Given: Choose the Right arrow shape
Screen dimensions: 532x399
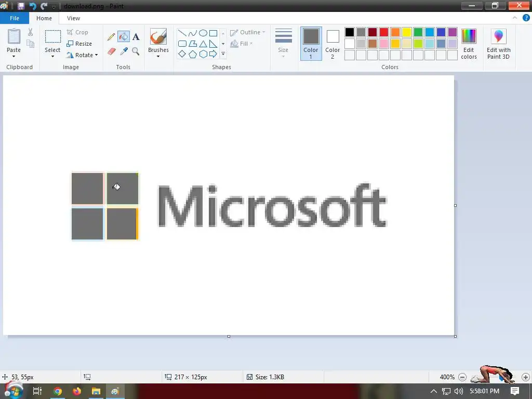Looking at the screenshot, I should point(214,54).
